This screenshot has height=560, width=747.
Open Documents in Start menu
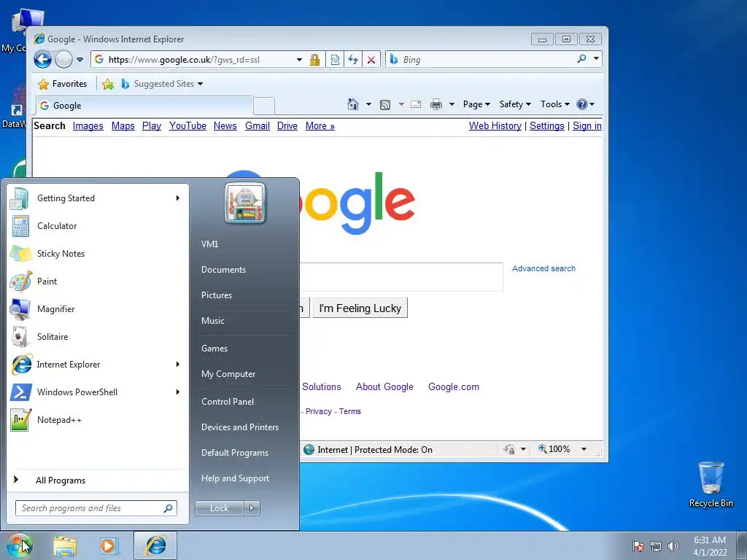click(223, 270)
